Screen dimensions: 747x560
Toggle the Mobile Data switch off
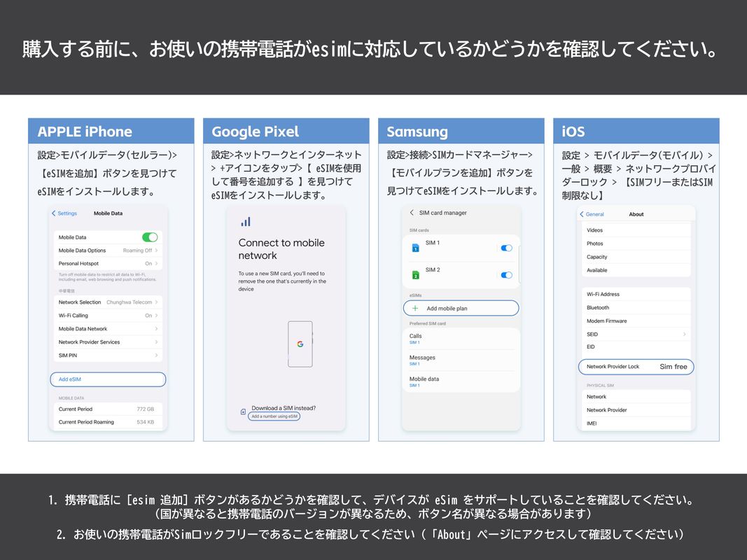(x=149, y=237)
